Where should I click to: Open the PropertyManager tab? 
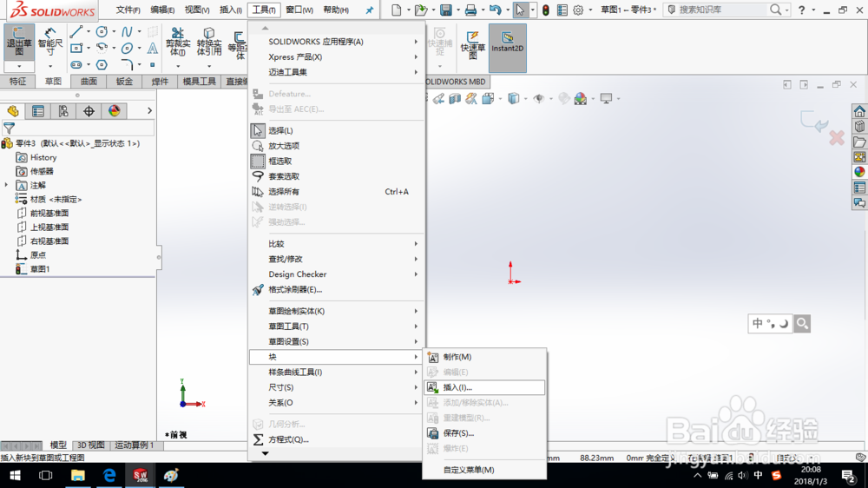click(x=38, y=111)
